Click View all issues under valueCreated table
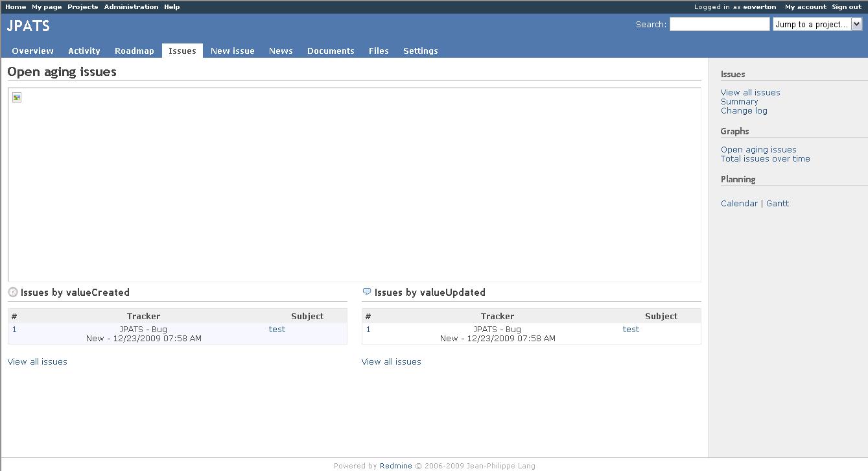Image resolution: width=868 pixels, height=471 pixels. (x=38, y=361)
